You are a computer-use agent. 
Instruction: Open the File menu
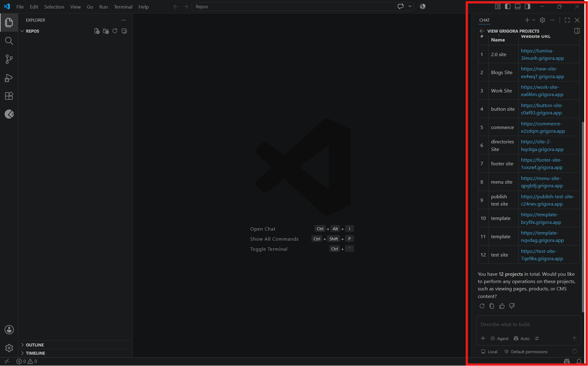pos(20,7)
